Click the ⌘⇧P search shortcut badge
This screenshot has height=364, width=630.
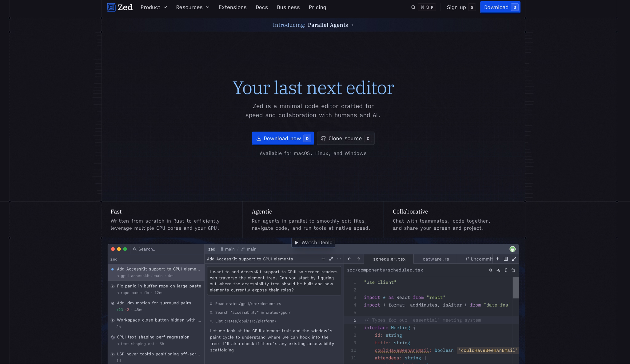tap(427, 7)
